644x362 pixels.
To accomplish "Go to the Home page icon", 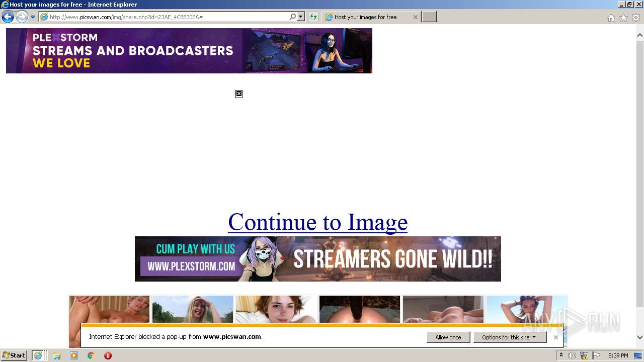I will coord(611,18).
